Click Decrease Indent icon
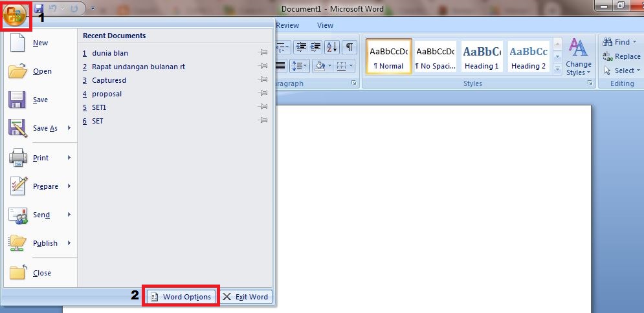 coord(301,47)
